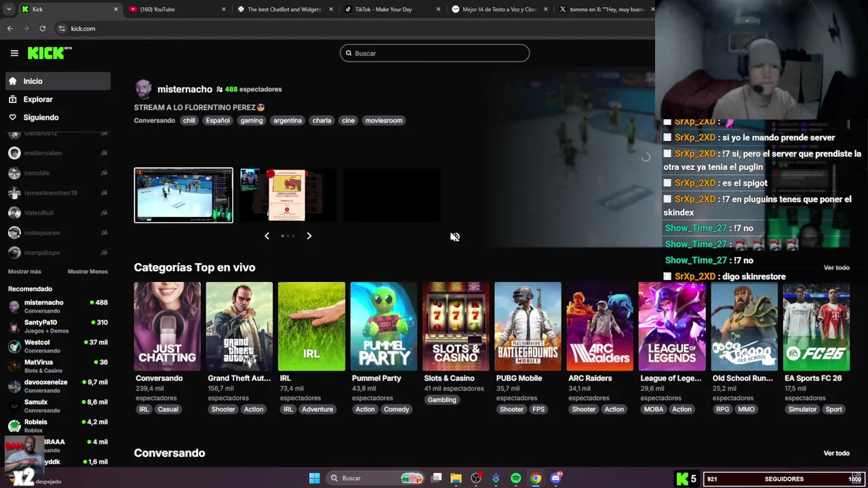
Task: Open the IRL category card
Action: [x=311, y=327]
